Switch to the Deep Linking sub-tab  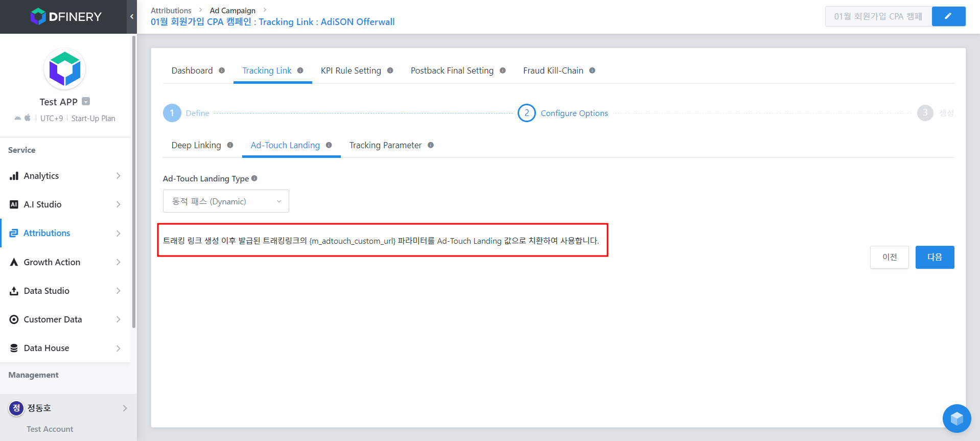[196, 145]
